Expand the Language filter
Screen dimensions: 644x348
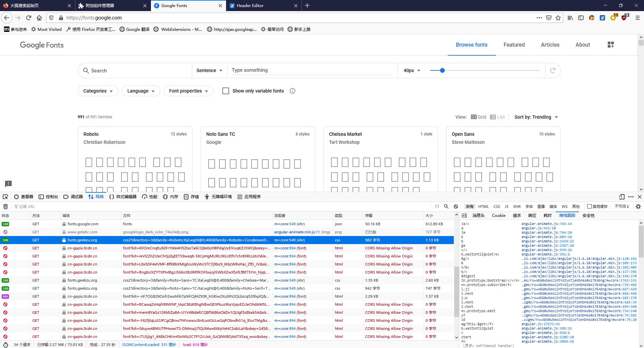pyautogui.click(x=141, y=91)
